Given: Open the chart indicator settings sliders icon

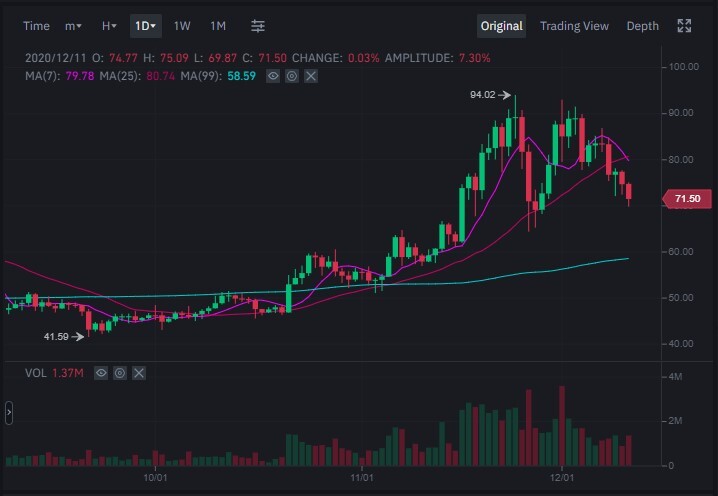Looking at the screenshot, I should tap(258, 26).
